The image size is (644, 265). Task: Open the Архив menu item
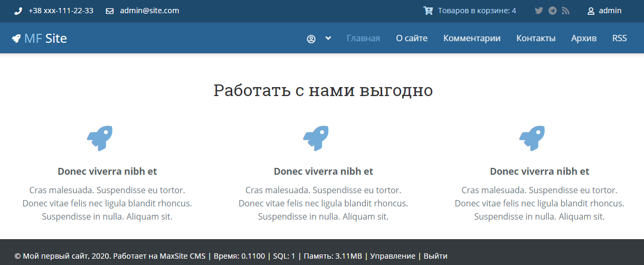[584, 38]
